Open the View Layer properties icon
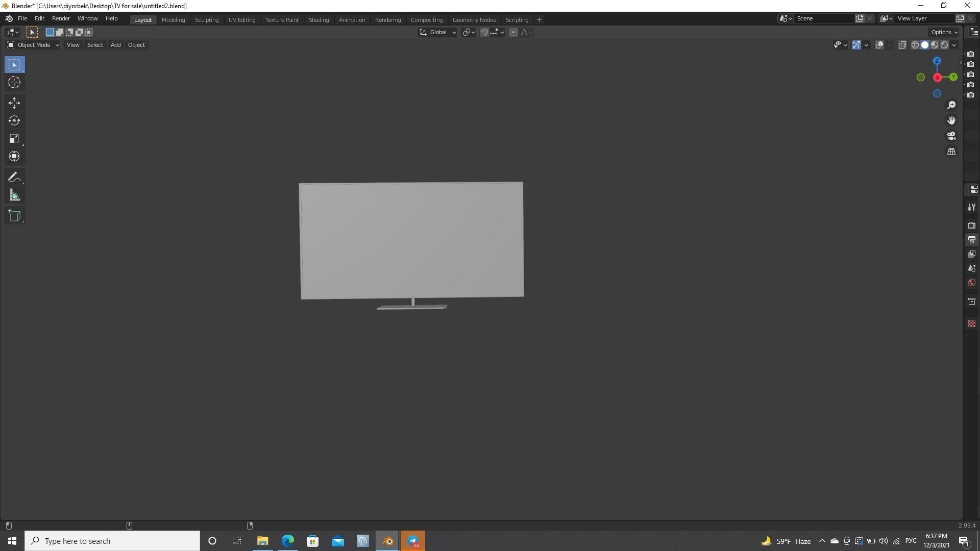Screen dimensions: 980x551 coord(971,254)
